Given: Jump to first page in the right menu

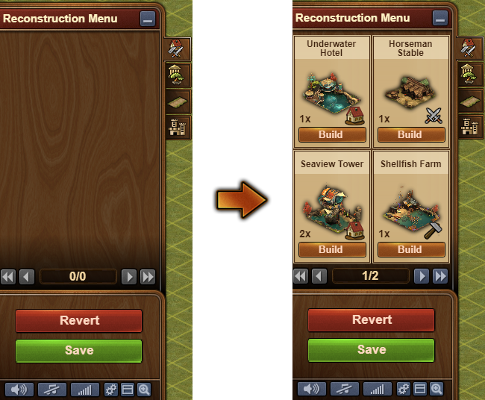Looking at the screenshot, I should pyautogui.click(x=301, y=276).
